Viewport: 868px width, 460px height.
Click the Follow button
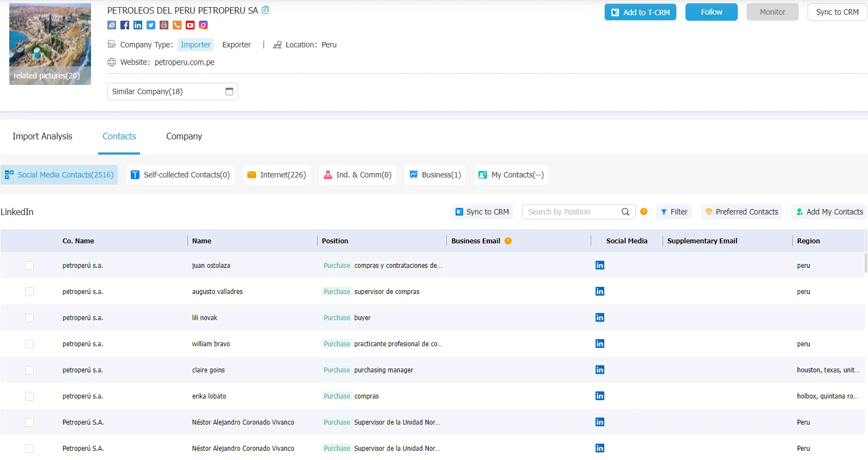click(x=712, y=12)
